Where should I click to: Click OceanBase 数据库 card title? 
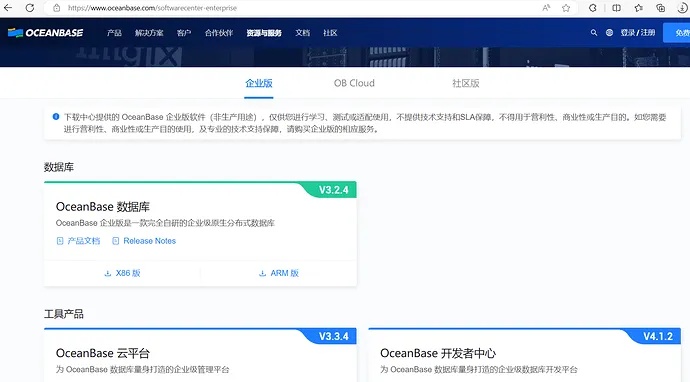[x=103, y=206]
